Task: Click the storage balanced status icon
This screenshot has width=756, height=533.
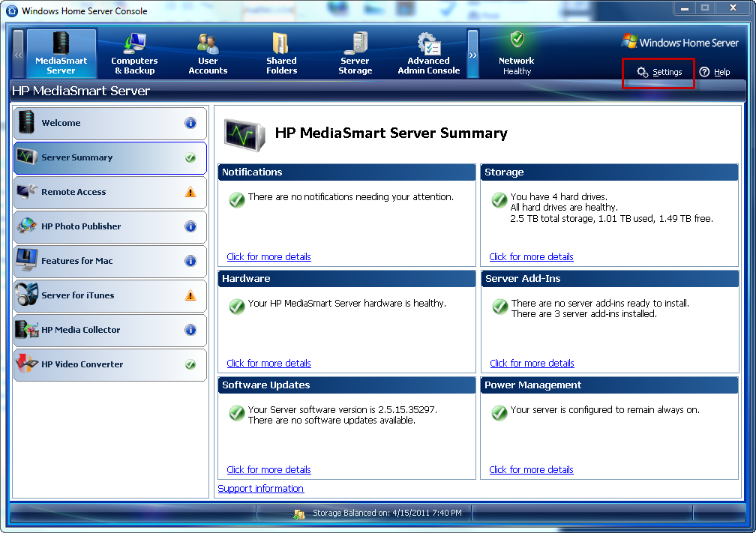Action: point(299,514)
